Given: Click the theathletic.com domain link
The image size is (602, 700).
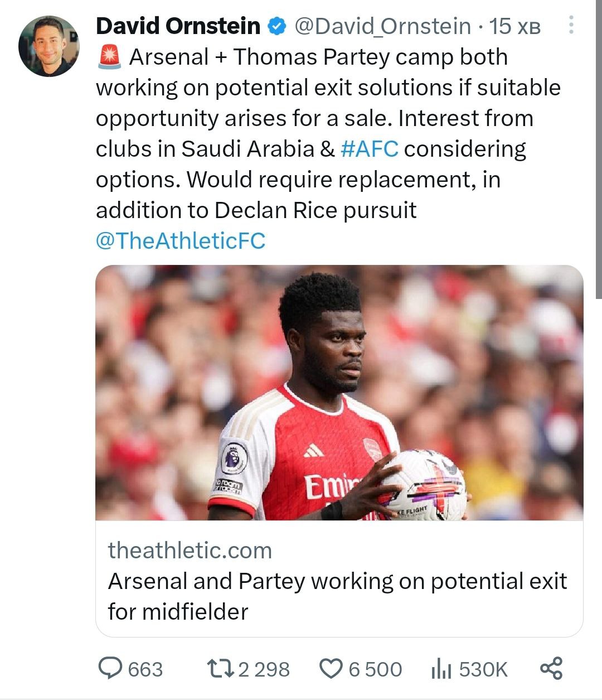Looking at the screenshot, I should click(190, 551).
